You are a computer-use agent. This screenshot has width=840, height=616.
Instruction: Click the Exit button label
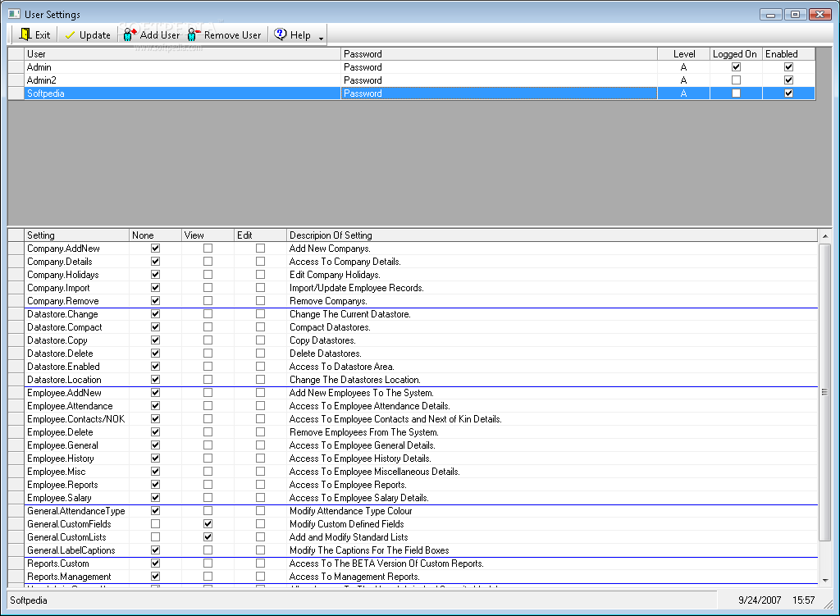click(x=43, y=35)
